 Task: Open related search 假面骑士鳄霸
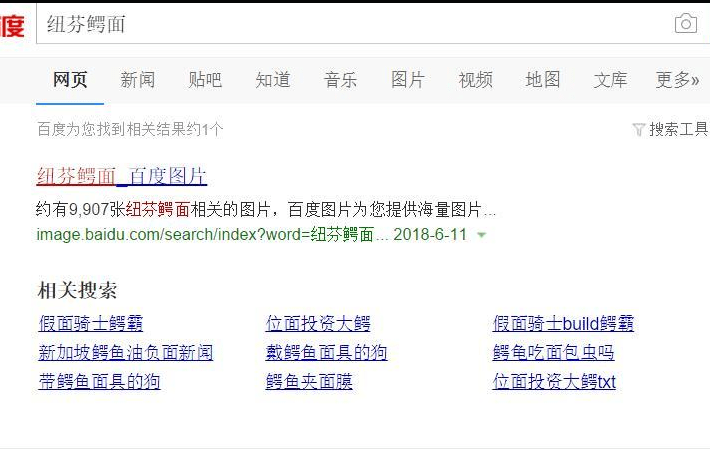coord(90,323)
